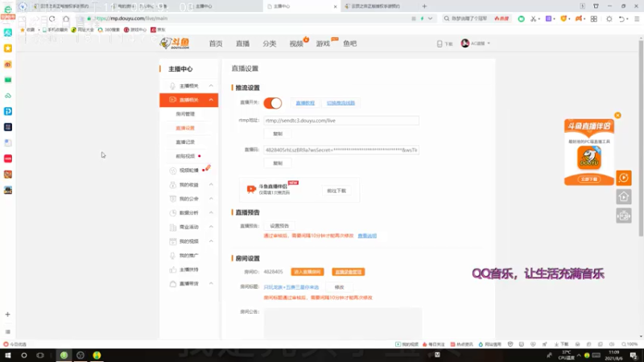Click the 视频轮播 sidebar icon

point(173,171)
